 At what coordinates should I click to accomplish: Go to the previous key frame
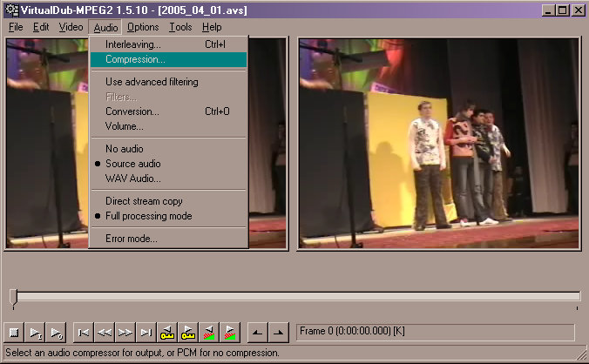[168, 332]
